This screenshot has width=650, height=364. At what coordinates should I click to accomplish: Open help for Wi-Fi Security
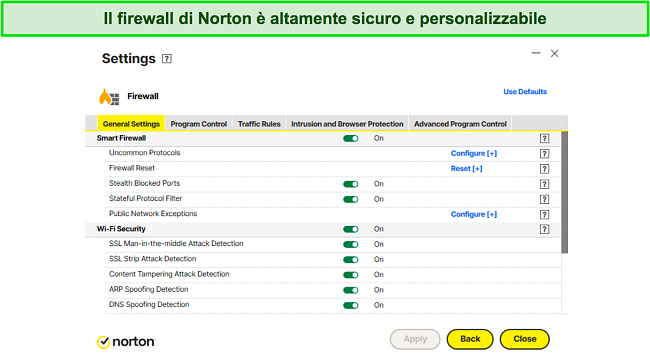[544, 229]
